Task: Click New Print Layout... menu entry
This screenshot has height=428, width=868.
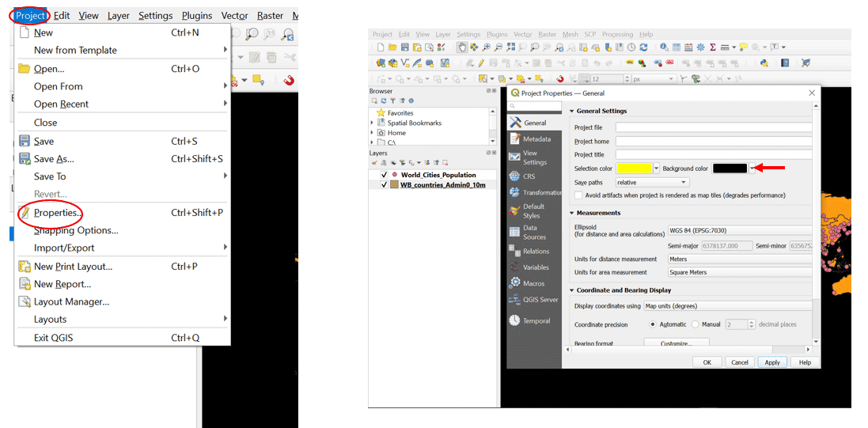Action: [x=122, y=267]
